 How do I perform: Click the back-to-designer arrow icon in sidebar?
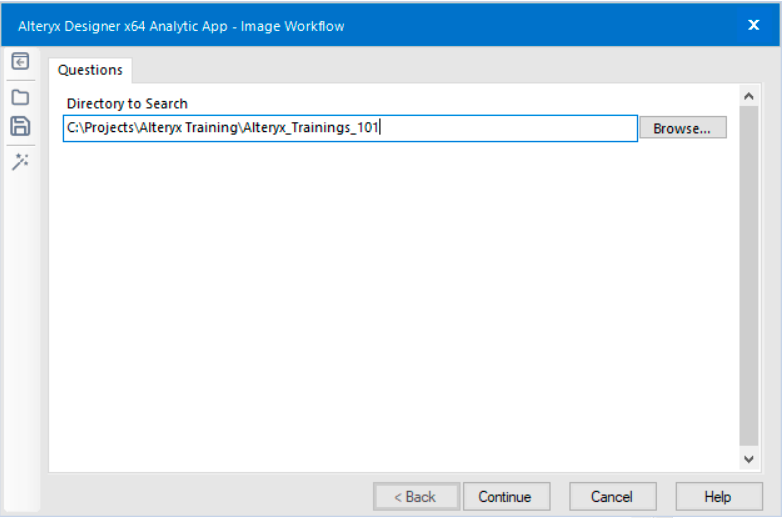(20, 61)
